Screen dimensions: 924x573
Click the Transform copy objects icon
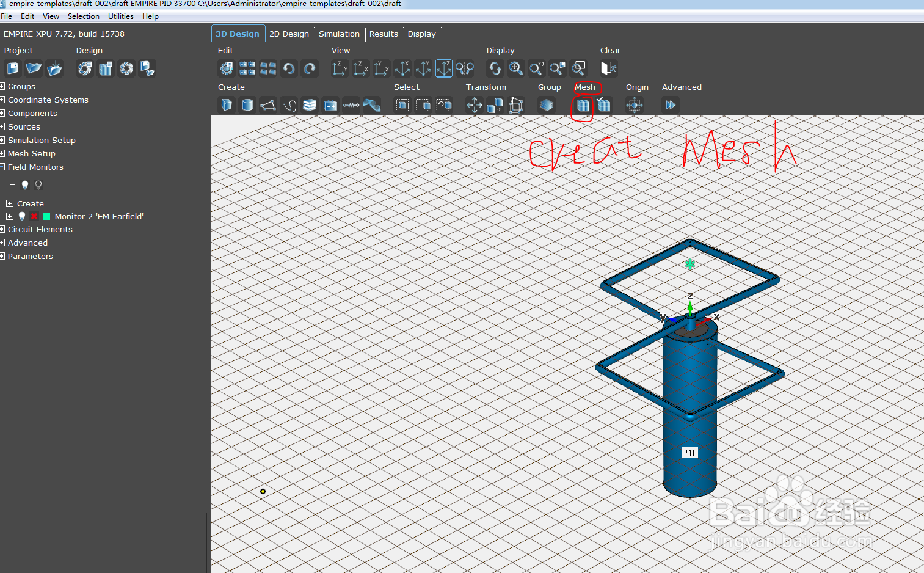pyautogui.click(x=495, y=105)
